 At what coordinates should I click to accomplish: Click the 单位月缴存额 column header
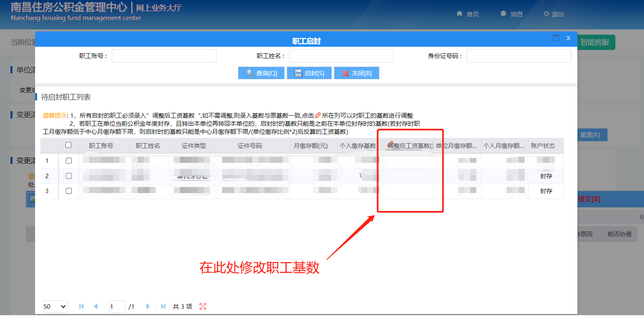tap(457, 146)
